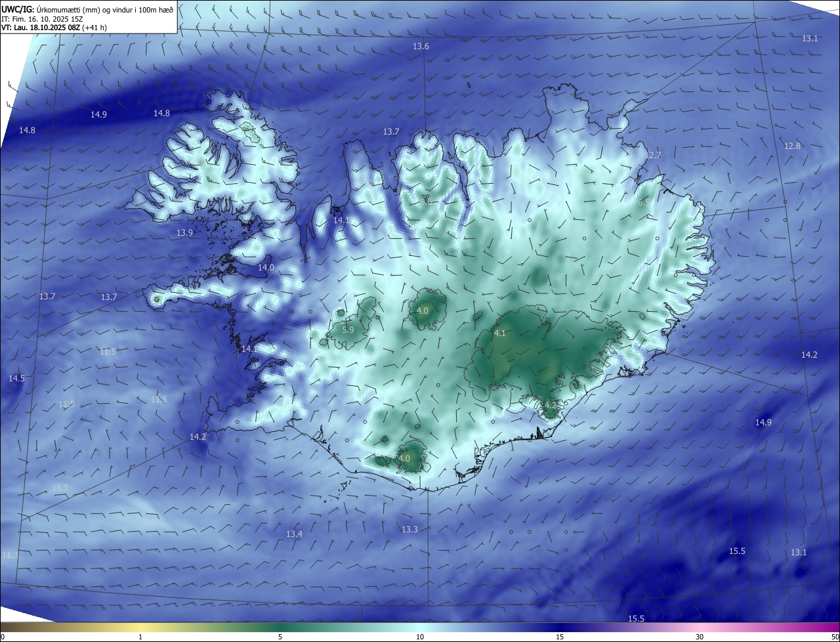Click the 4.2 value label
Viewport: 840px width, 642px height.
(550, 406)
